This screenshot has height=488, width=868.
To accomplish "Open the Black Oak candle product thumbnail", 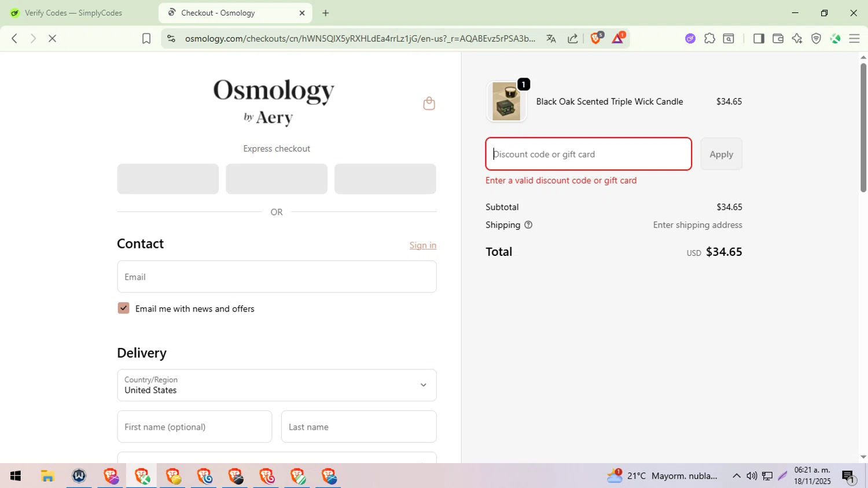I will click(x=506, y=101).
